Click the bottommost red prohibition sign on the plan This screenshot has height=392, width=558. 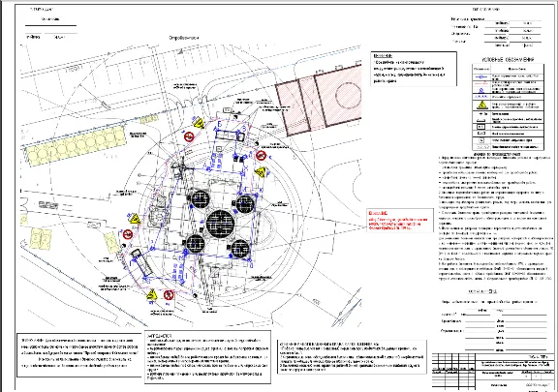pos(169,295)
